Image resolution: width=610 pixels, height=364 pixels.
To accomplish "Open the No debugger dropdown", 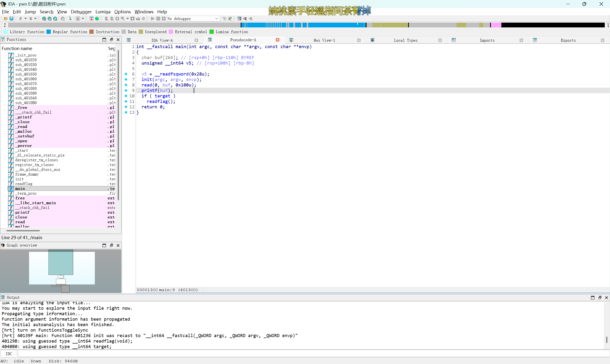I will coord(216,19).
